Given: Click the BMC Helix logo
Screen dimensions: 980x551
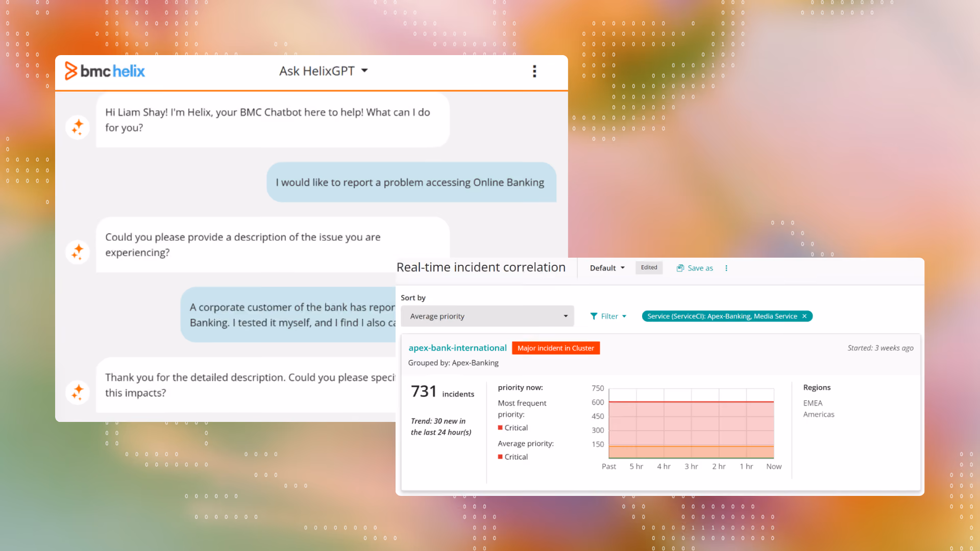Looking at the screenshot, I should pos(105,71).
